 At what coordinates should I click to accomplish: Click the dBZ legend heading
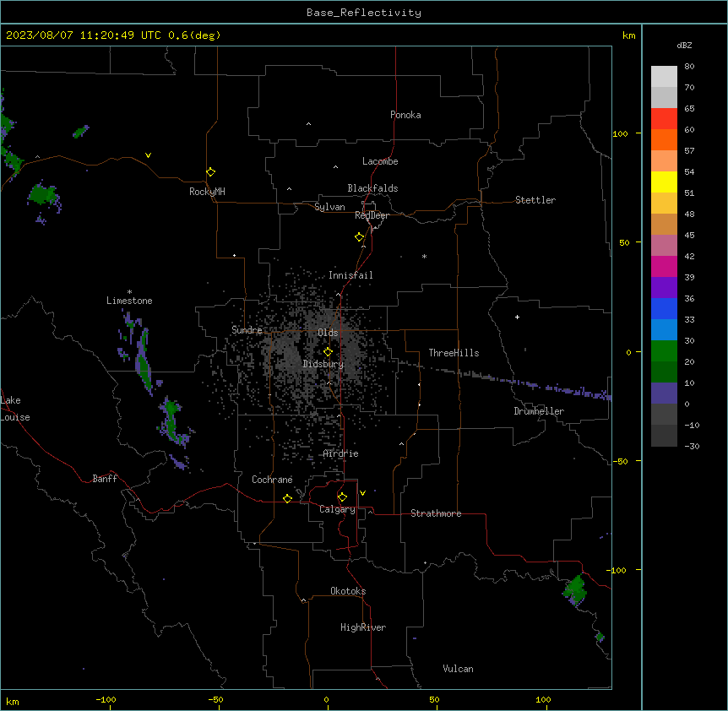click(684, 45)
